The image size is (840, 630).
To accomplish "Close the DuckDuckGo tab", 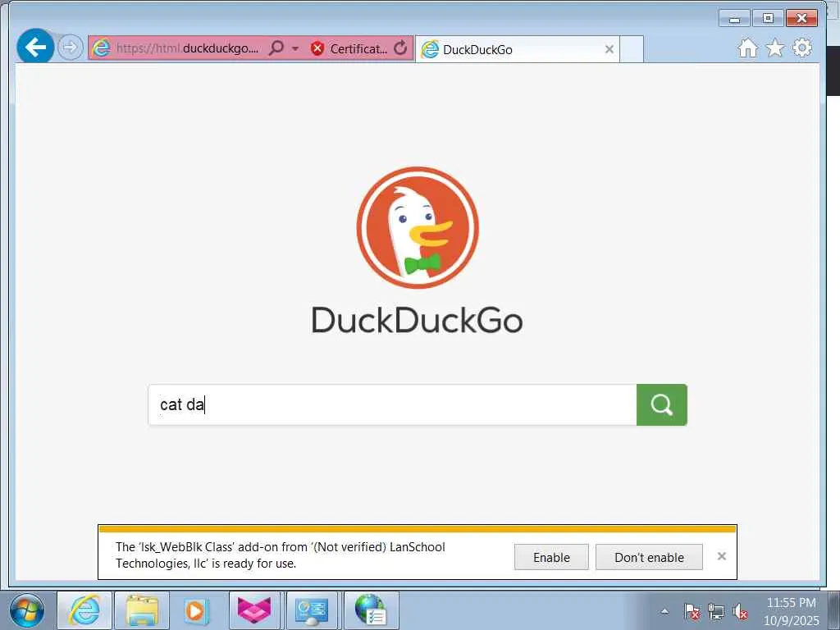I will [x=609, y=49].
